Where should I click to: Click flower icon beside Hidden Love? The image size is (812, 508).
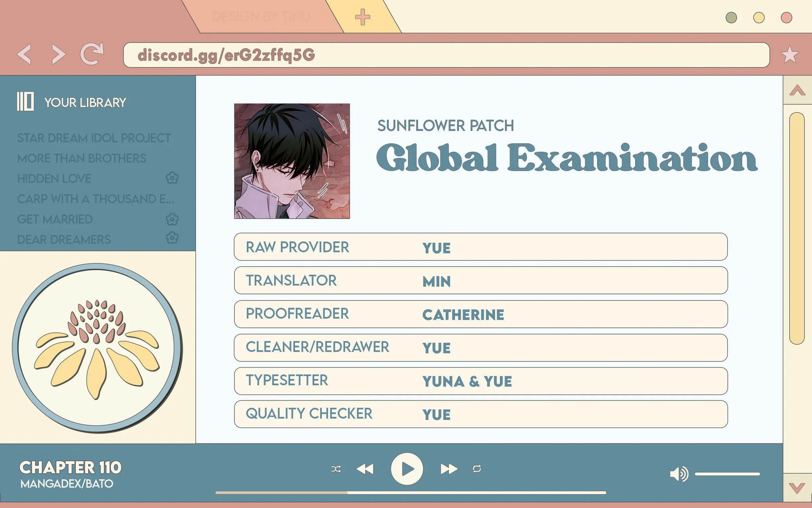click(172, 178)
